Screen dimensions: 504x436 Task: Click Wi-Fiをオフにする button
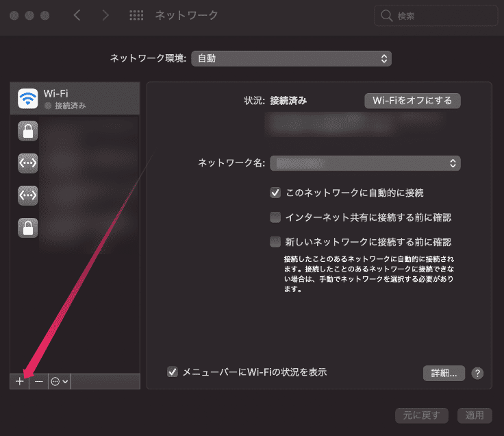(412, 101)
